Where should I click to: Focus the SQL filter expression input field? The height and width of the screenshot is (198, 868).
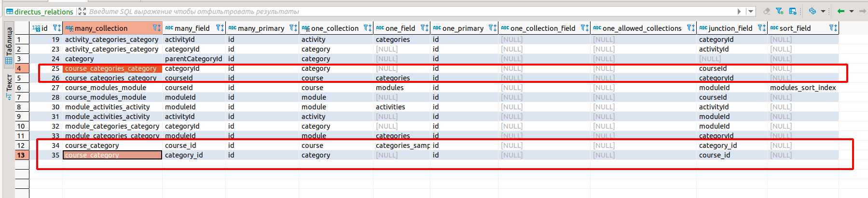[410, 12]
